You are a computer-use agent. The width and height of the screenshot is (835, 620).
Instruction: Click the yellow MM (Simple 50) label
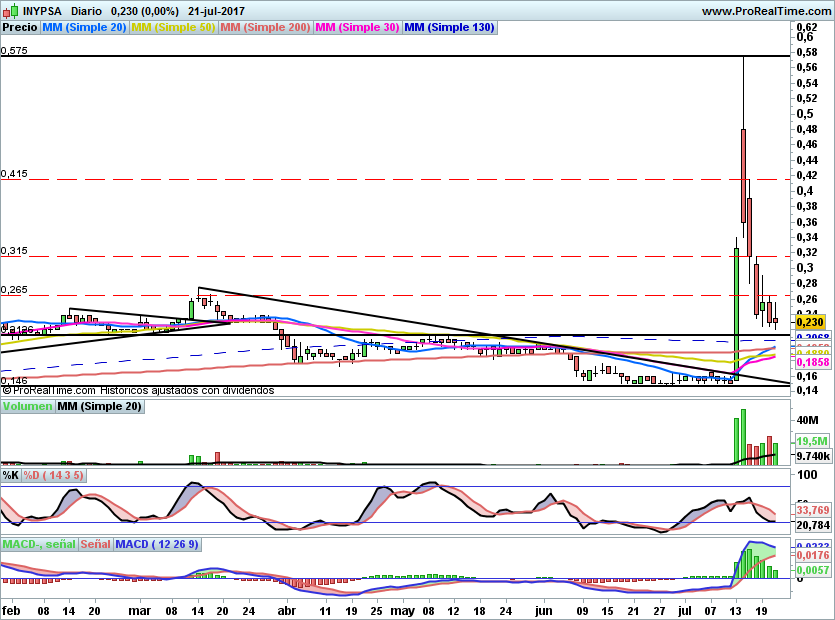tap(173, 28)
